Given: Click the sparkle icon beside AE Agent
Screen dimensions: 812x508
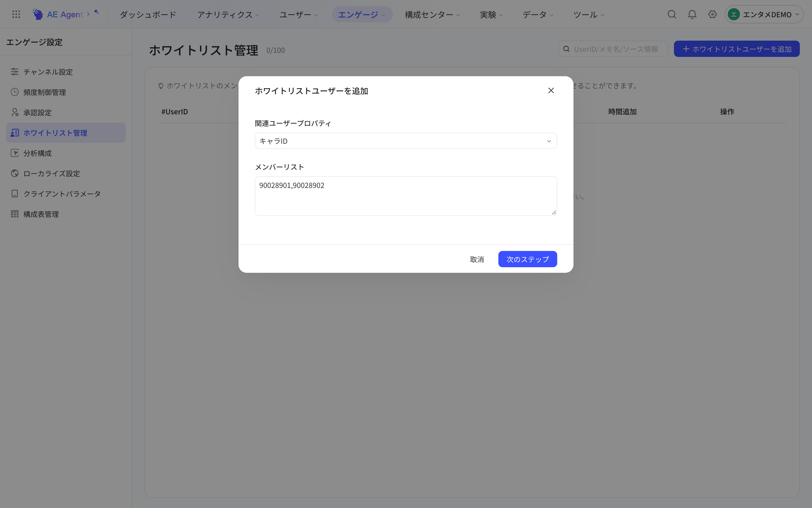Looking at the screenshot, I should [x=96, y=12].
